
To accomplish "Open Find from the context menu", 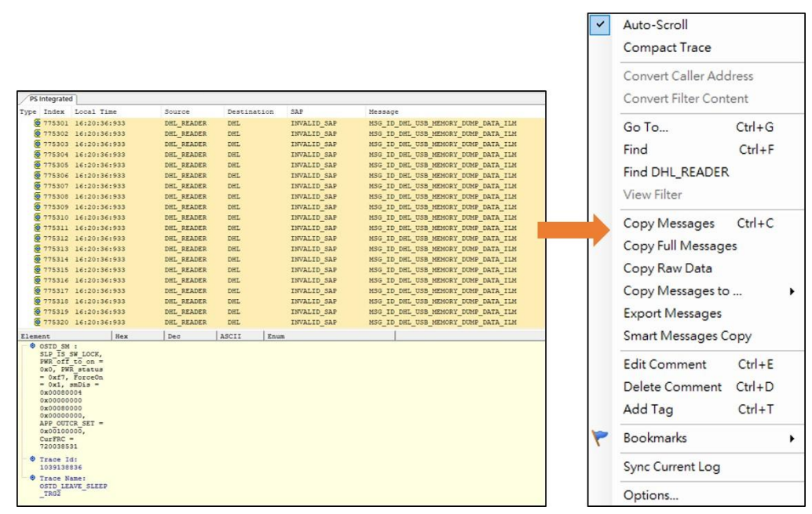I will click(x=635, y=150).
